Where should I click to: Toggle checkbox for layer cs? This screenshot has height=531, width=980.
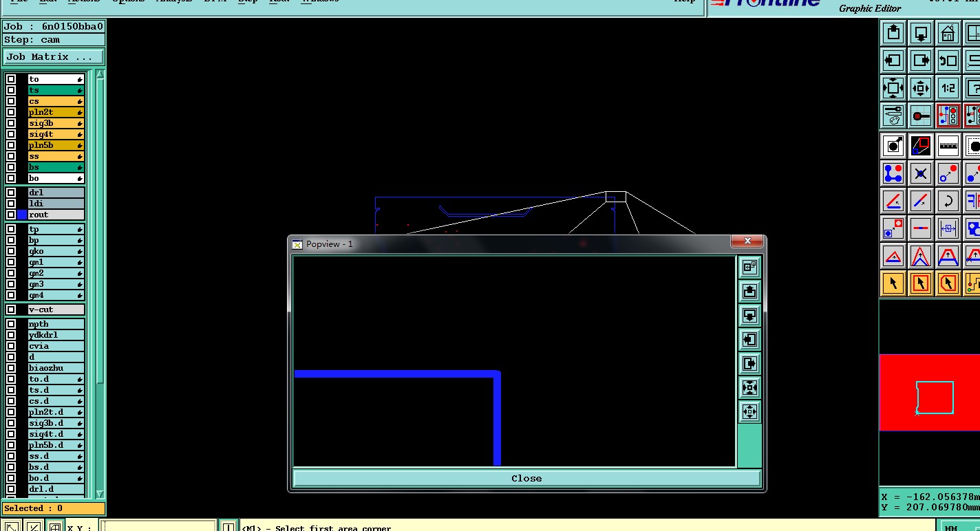coord(11,101)
